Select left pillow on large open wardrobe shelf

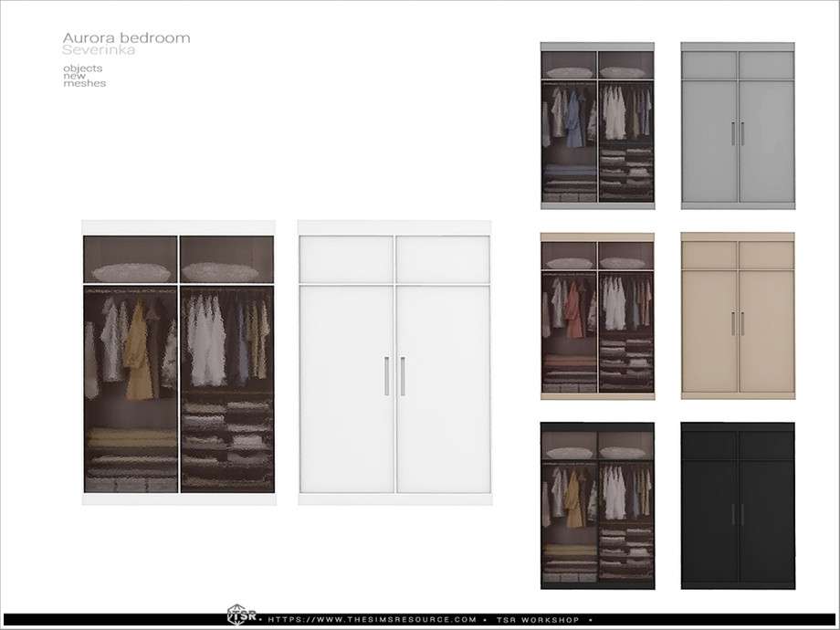(x=131, y=272)
